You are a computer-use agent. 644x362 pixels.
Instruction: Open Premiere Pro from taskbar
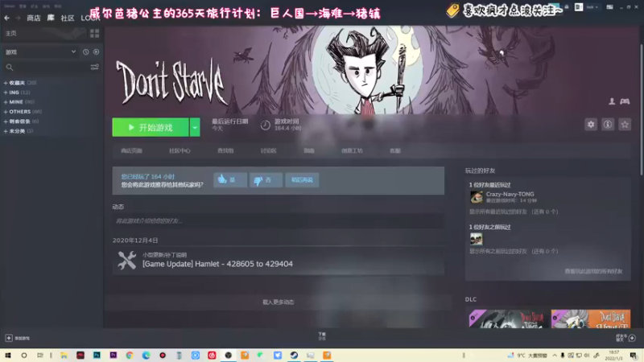[x=113, y=356]
